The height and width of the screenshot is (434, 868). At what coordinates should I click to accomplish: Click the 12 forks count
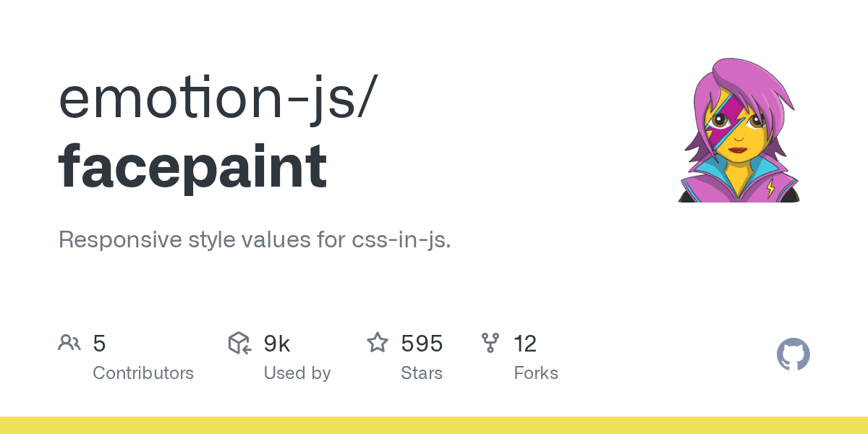(x=525, y=344)
